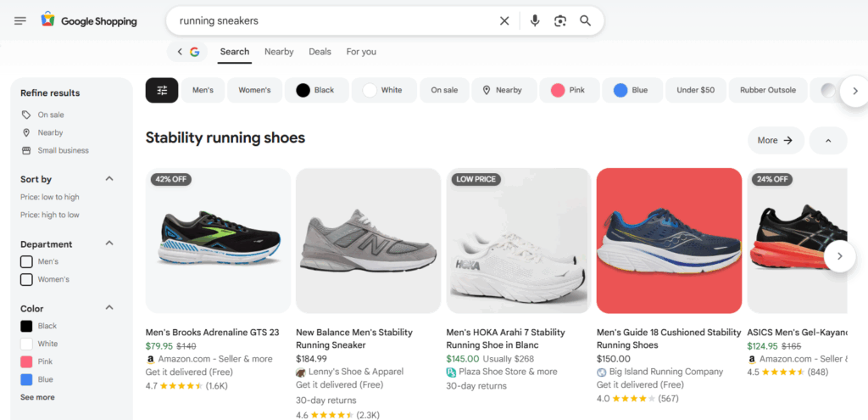Open New Balance Men's Stability Running Sneaker title
The height and width of the screenshot is (420, 868).
pyautogui.click(x=354, y=339)
